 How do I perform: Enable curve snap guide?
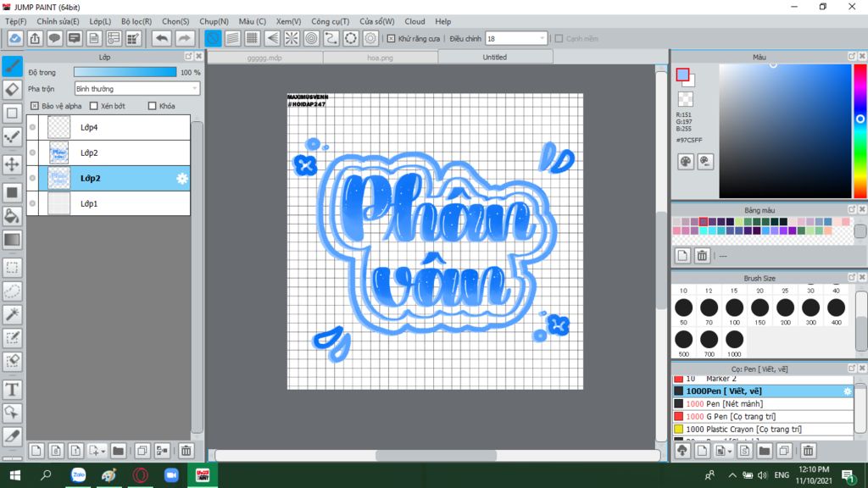coord(331,38)
